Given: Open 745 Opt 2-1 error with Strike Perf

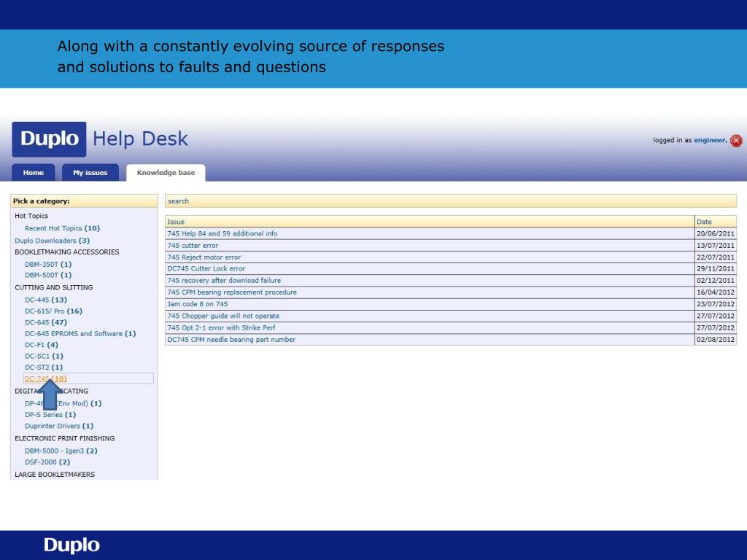Looking at the screenshot, I should point(221,327).
